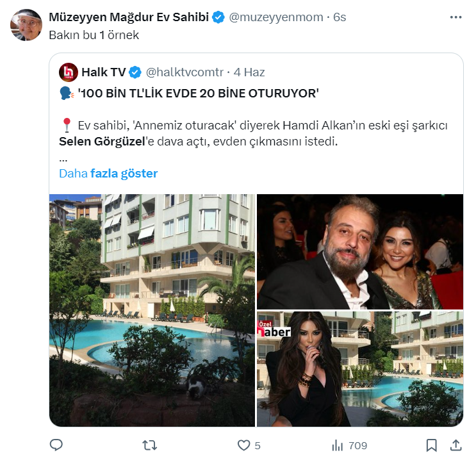Open singer with microphone photo
This screenshot has width=476, height=462.
(359, 369)
